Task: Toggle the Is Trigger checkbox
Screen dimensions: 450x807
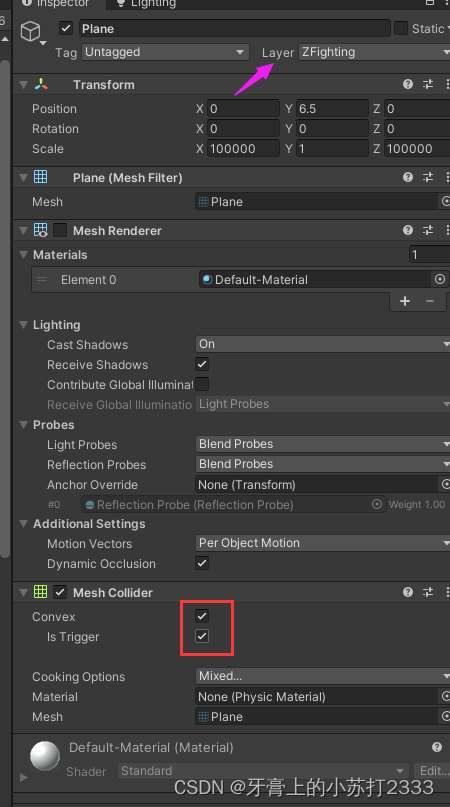Action: (202, 636)
